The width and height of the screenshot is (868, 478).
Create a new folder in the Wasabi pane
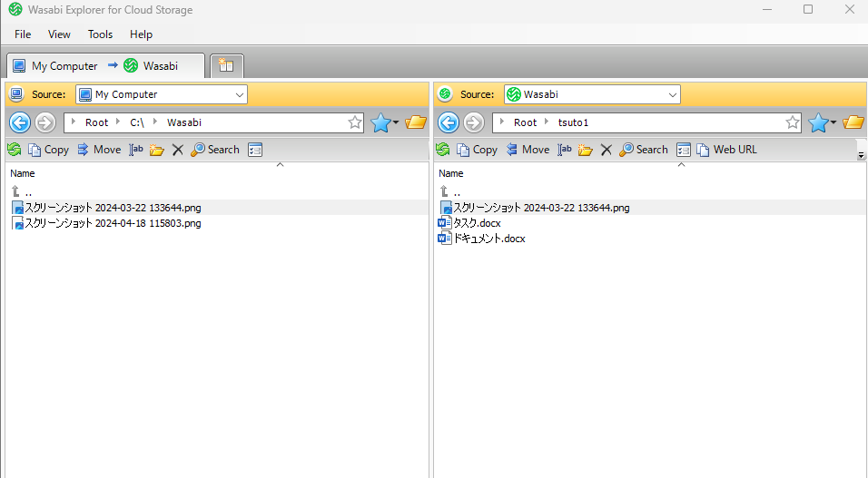pos(586,150)
